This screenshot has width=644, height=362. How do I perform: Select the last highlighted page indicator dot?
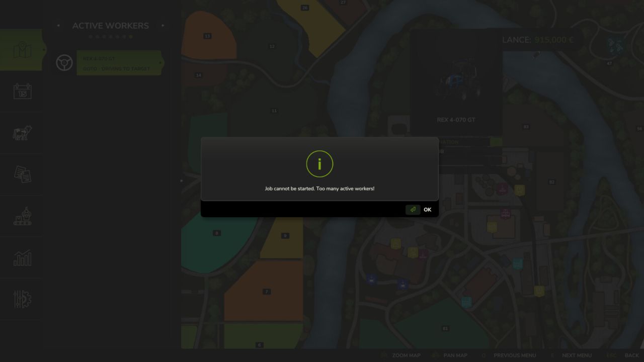(131, 37)
